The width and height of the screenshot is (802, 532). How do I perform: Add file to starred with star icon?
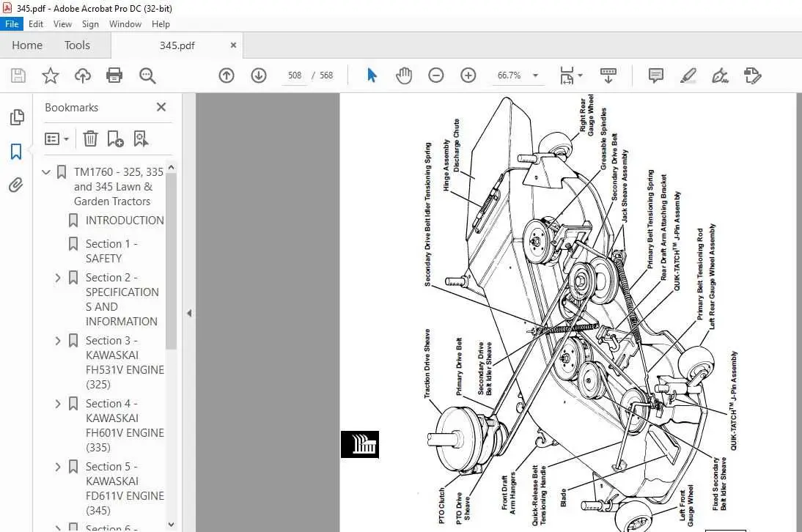point(50,75)
